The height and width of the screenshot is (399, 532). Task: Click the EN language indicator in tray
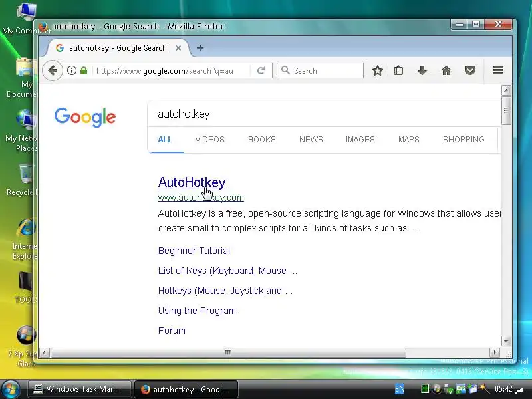pos(400,389)
